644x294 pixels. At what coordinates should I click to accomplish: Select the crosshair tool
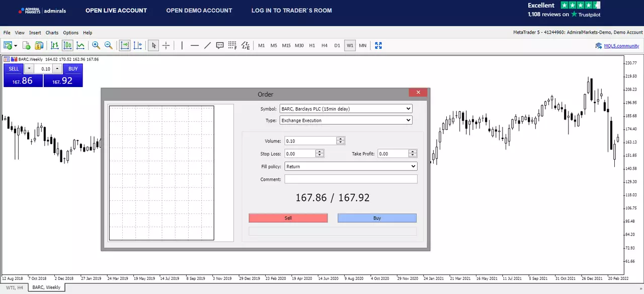tap(166, 45)
